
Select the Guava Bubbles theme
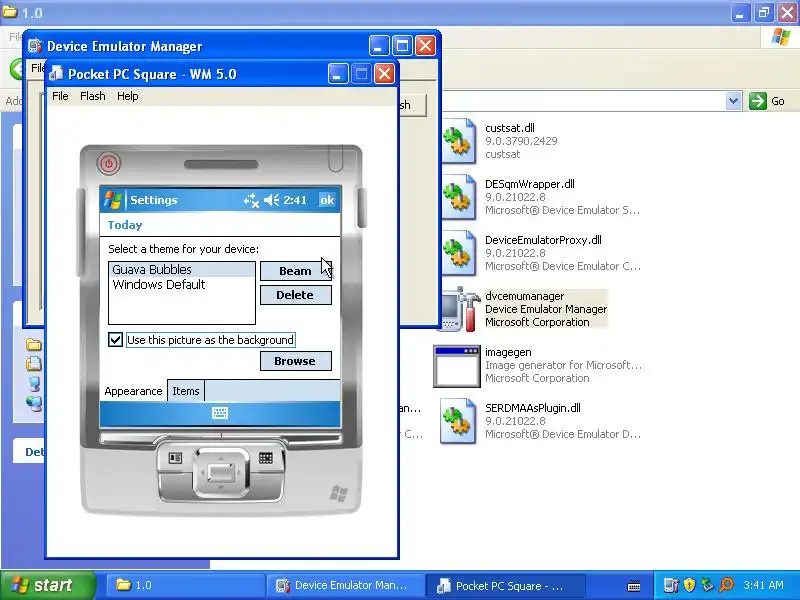click(x=182, y=269)
